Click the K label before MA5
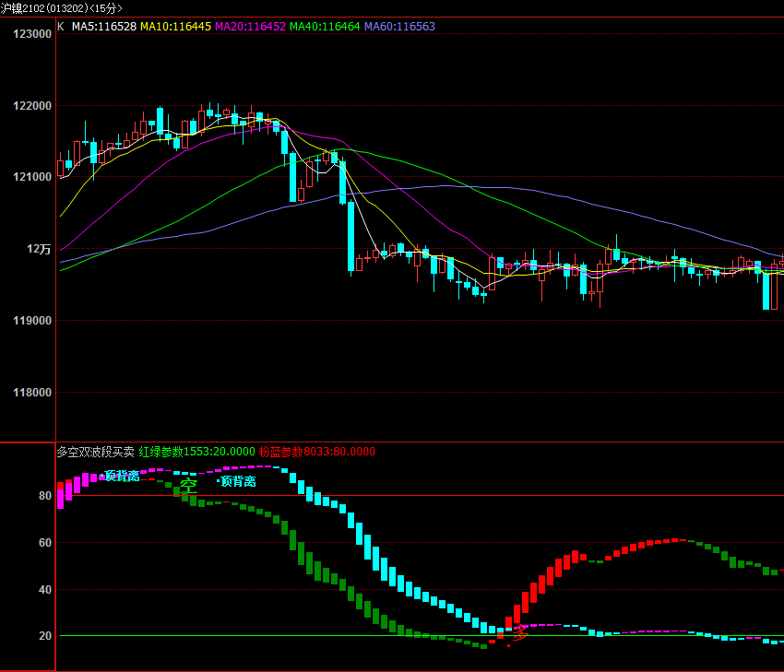Image resolution: width=784 pixels, height=672 pixels. coord(61,27)
